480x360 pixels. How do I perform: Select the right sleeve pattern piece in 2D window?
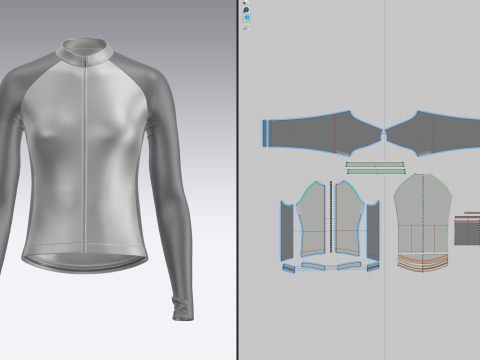pyautogui.click(x=433, y=133)
